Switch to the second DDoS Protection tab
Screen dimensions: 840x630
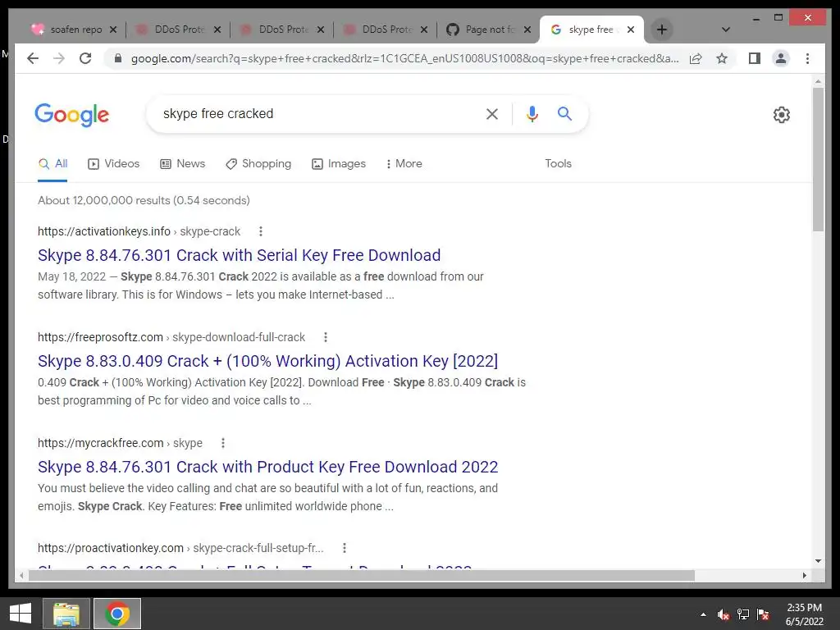click(x=281, y=30)
